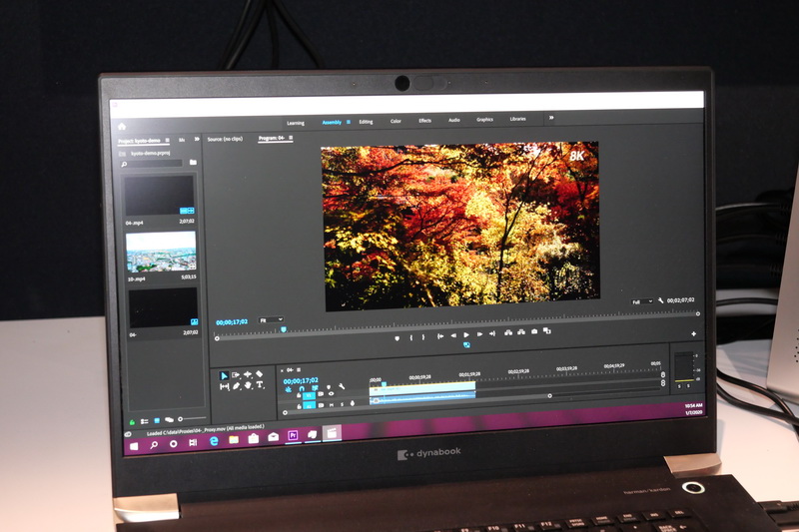Click the new bin folder icon

coord(193,162)
